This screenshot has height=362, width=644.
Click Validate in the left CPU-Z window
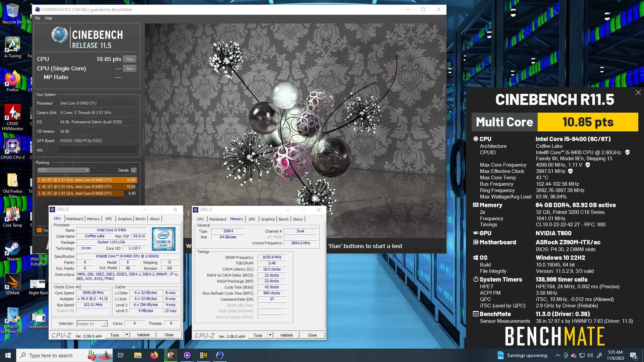click(x=143, y=335)
